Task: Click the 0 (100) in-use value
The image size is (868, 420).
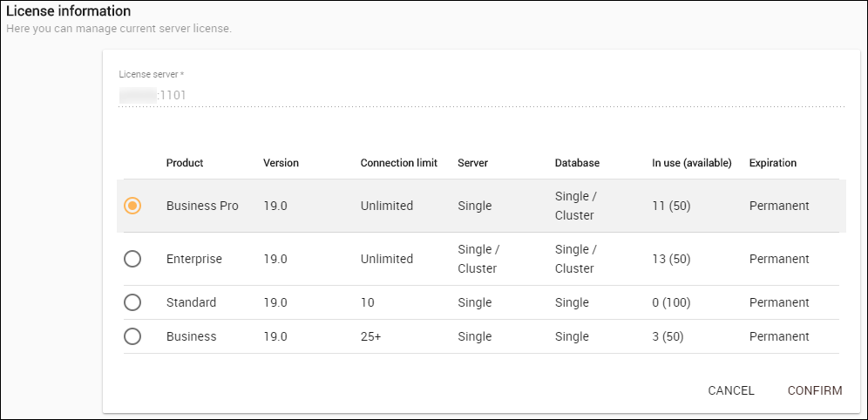Action: pyautogui.click(x=671, y=302)
